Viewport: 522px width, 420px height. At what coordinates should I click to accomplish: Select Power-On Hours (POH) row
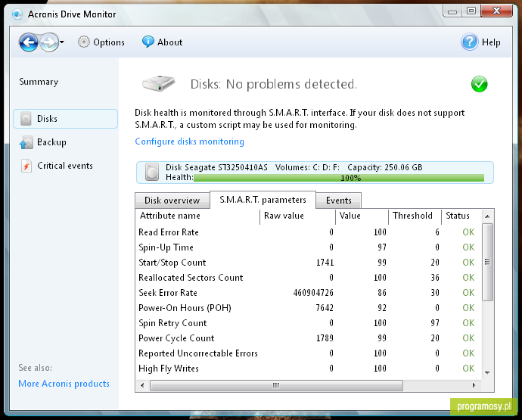(x=308, y=308)
